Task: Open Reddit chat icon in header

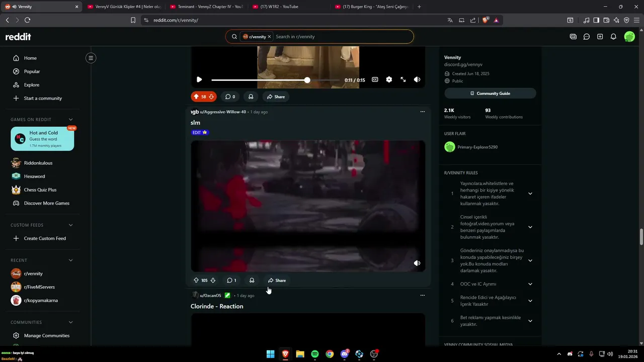Action: pos(587,37)
